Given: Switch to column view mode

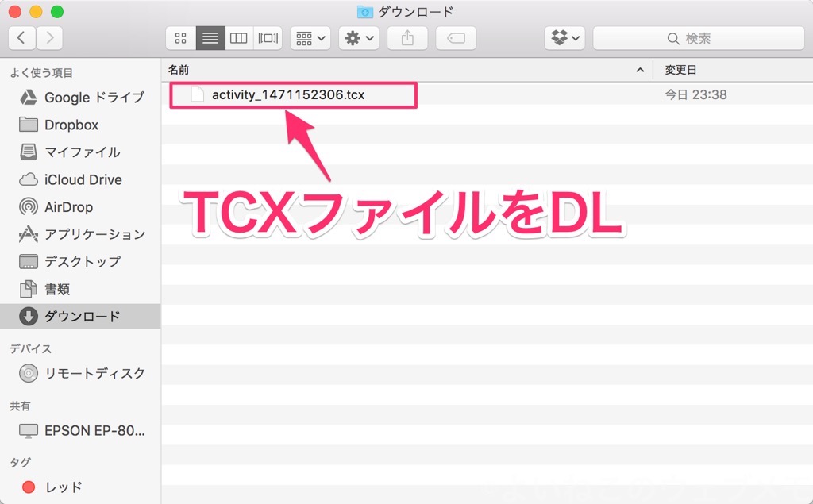Looking at the screenshot, I should pos(238,38).
